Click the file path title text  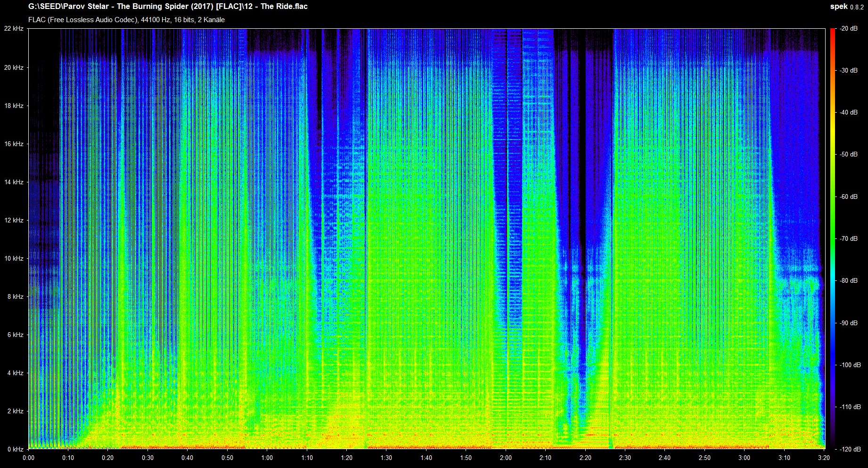coord(168,7)
